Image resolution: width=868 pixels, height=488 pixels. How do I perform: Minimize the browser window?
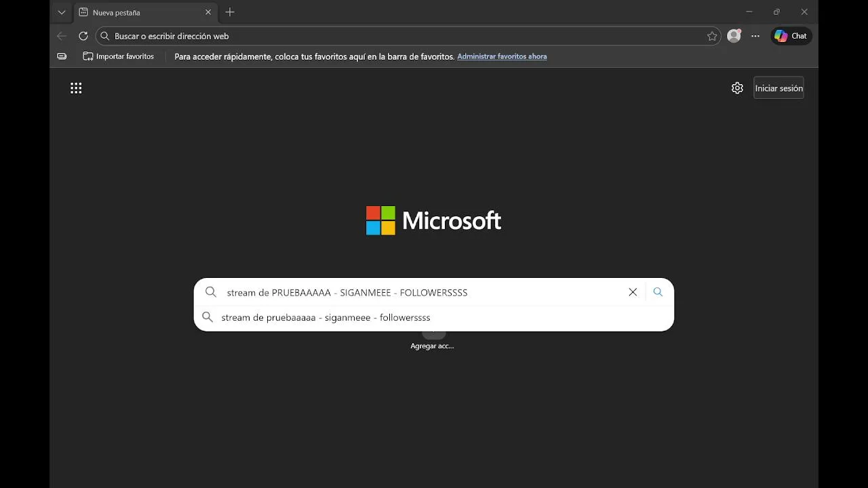pos(749,12)
